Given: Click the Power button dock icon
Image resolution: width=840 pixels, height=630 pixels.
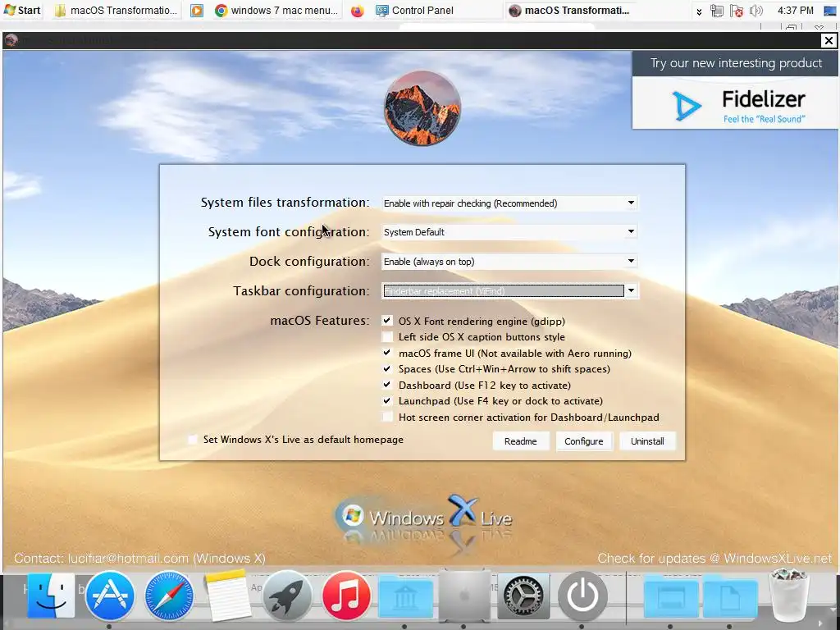Looking at the screenshot, I should [582, 596].
